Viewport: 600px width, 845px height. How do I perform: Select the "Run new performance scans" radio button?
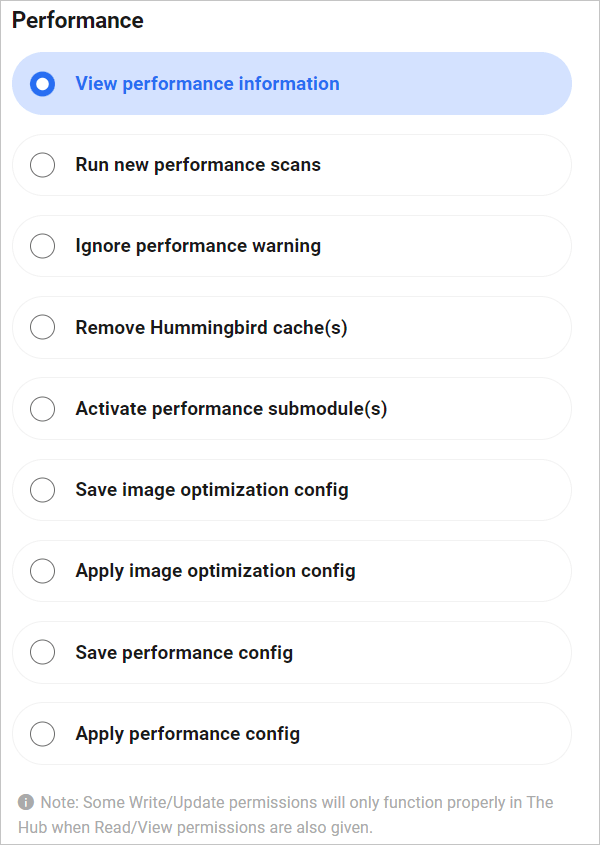(x=42, y=164)
